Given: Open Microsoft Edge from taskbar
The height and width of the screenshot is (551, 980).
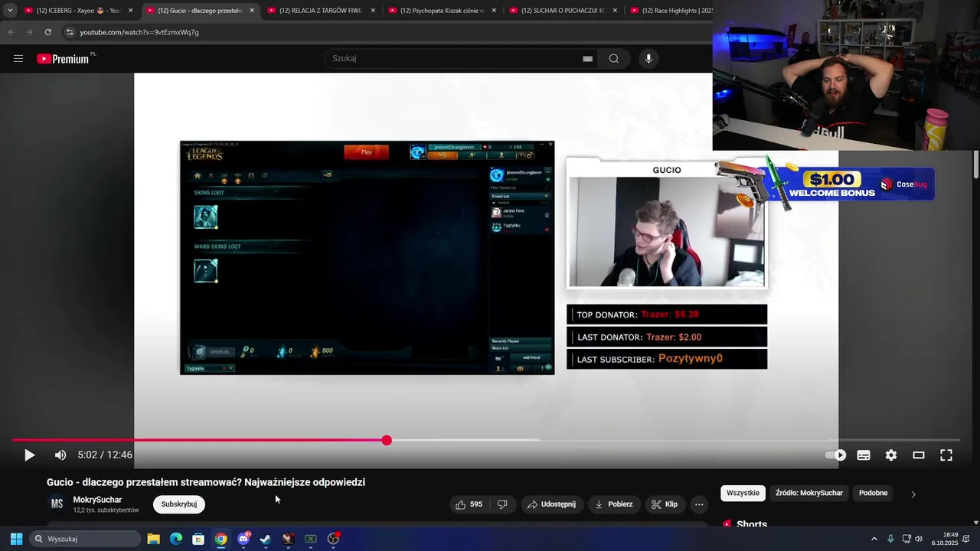Looking at the screenshot, I should [x=176, y=539].
